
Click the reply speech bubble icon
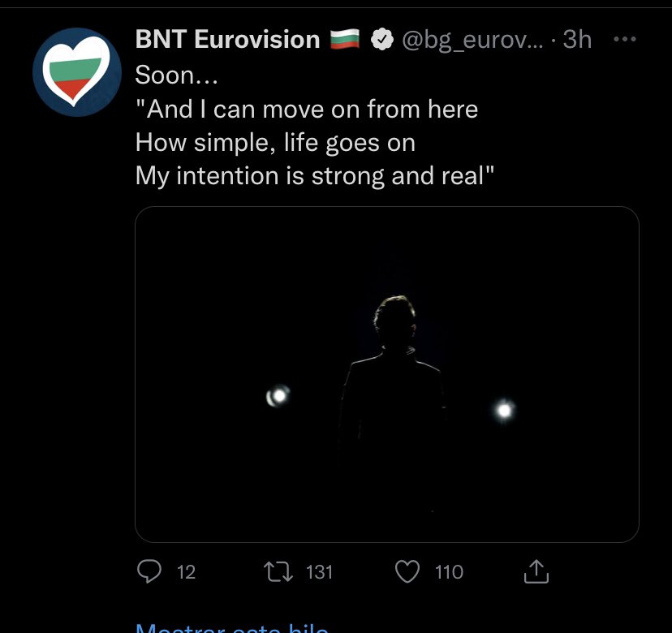click(149, 572)
